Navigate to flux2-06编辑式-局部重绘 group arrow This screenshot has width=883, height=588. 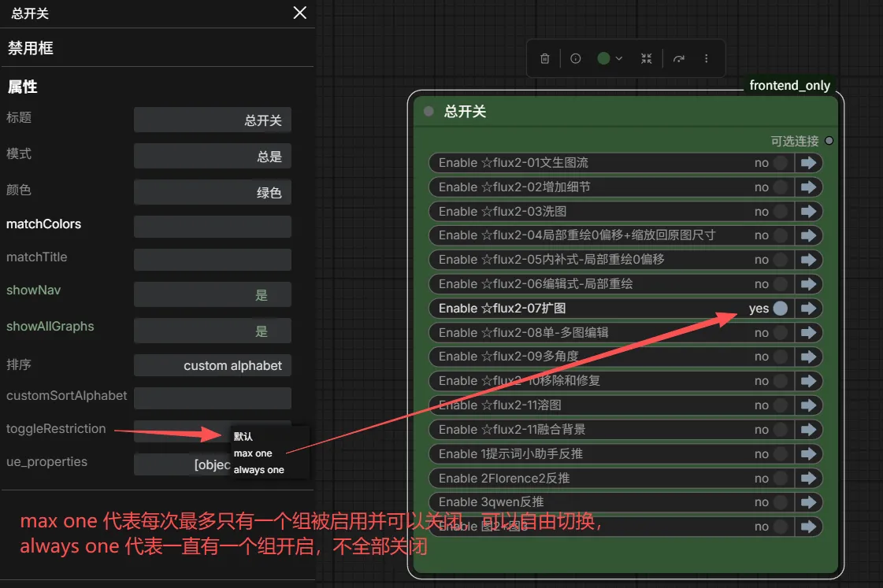tap(809, 284)
